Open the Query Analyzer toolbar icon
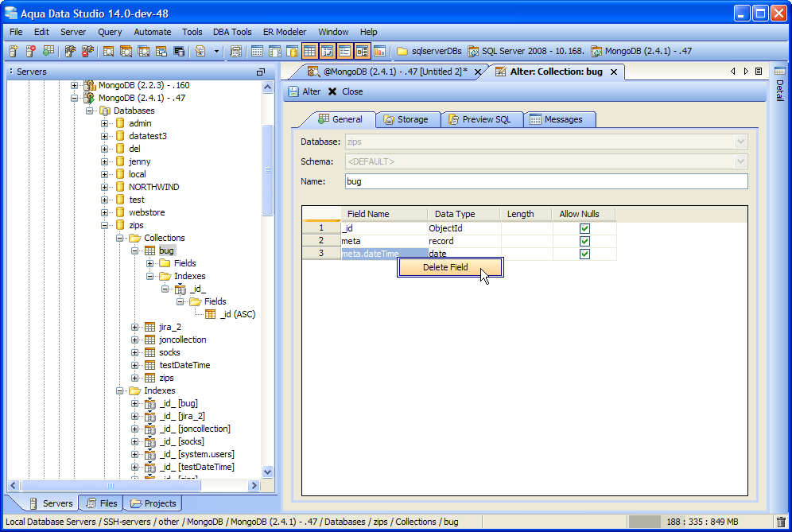792x532 pixels. click(108, 51)
